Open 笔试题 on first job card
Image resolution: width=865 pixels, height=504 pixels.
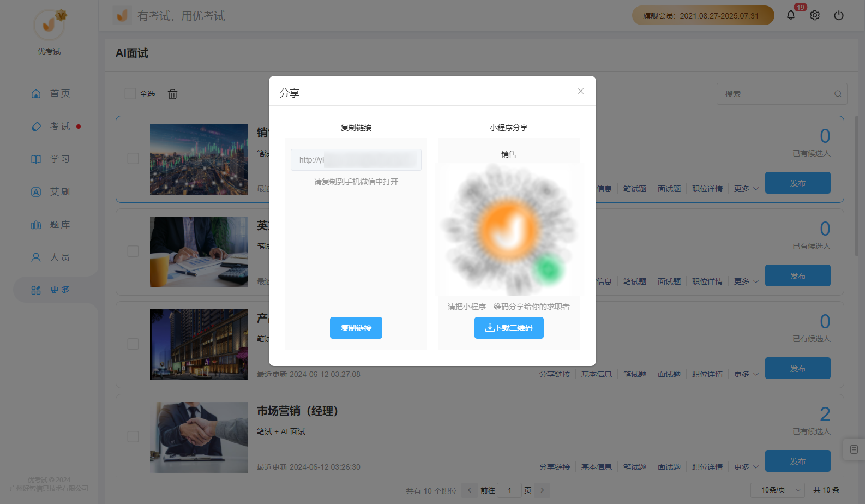(x=635, y=189)
